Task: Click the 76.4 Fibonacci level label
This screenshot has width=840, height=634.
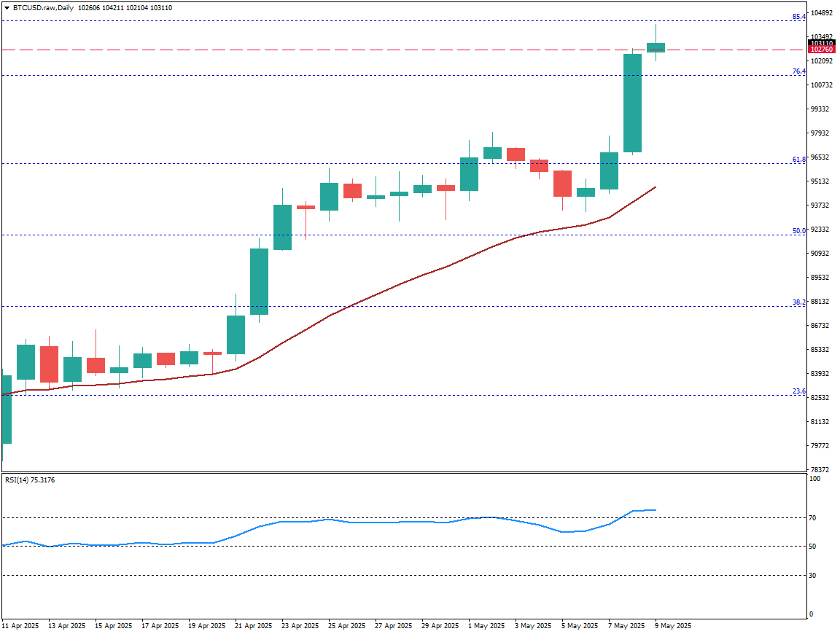Action: [x=798, y=71]
